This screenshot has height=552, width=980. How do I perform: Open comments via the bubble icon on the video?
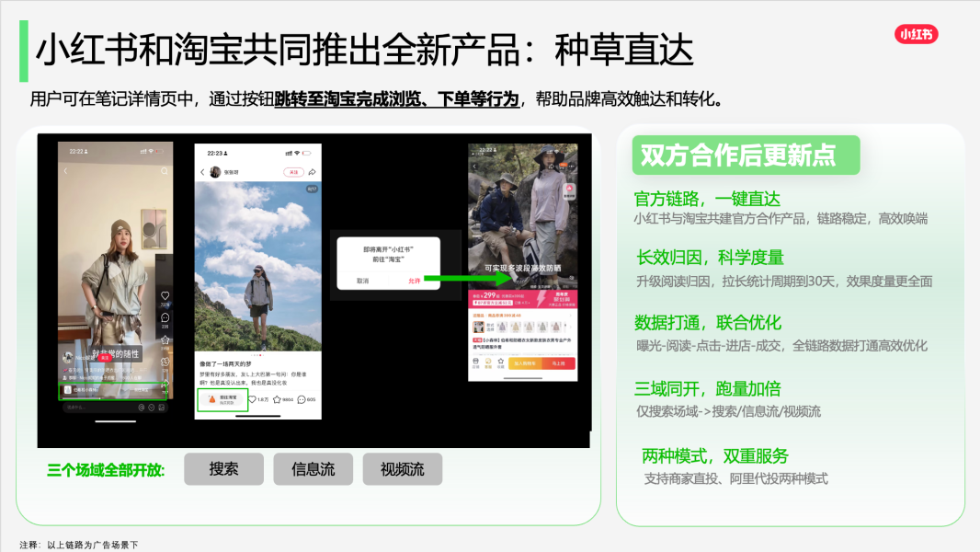[x=165, y=316]
